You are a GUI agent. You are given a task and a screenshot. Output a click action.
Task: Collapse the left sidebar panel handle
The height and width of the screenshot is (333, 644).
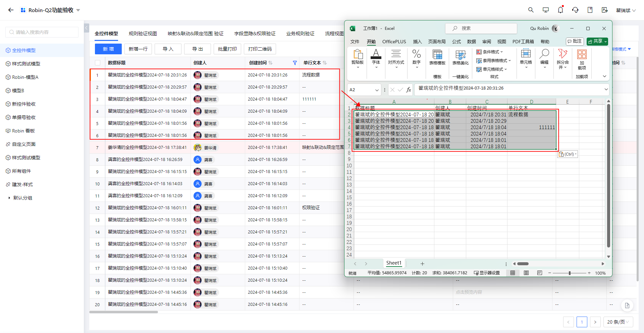coord(86,28)
